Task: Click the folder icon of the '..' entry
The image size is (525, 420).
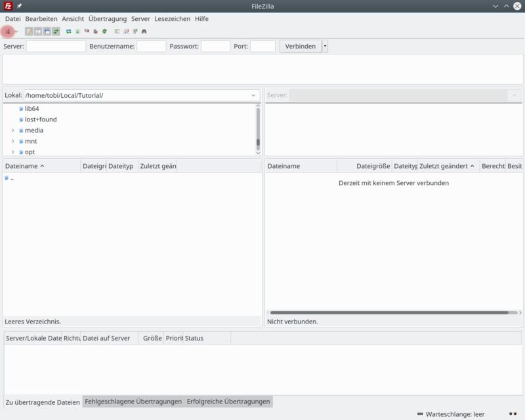Action: tap(7, 178)
